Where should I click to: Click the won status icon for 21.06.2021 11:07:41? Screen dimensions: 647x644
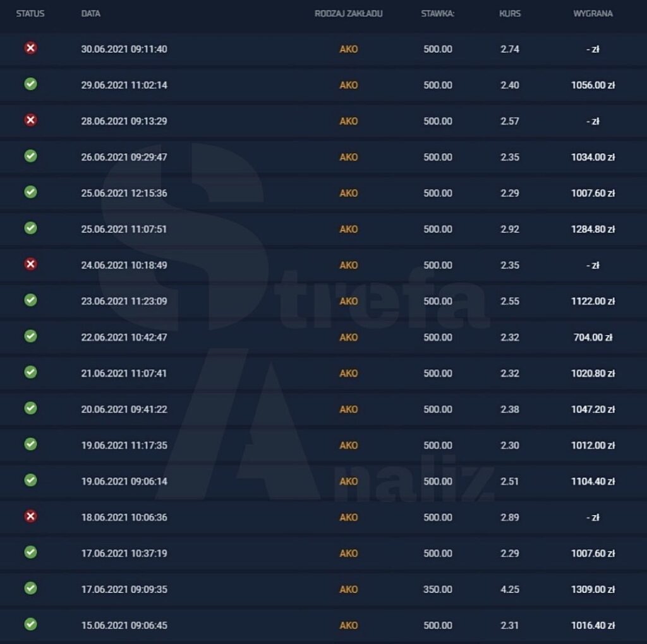[30, 372]
